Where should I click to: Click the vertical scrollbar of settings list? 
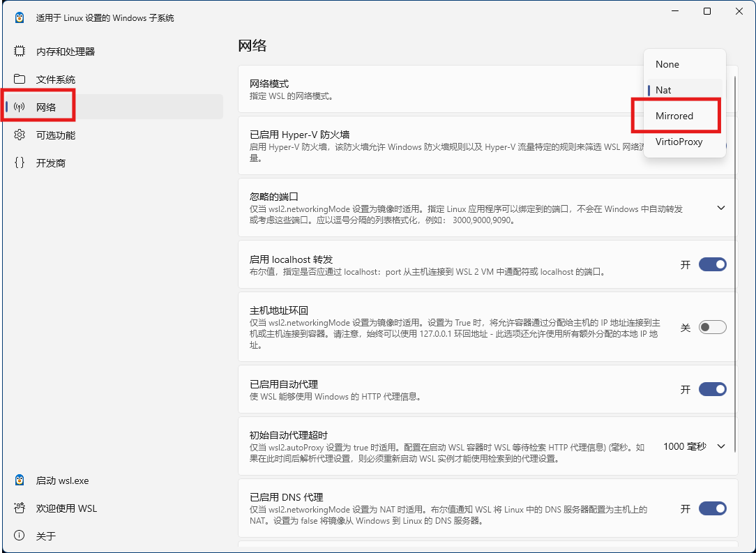[735, 264]
